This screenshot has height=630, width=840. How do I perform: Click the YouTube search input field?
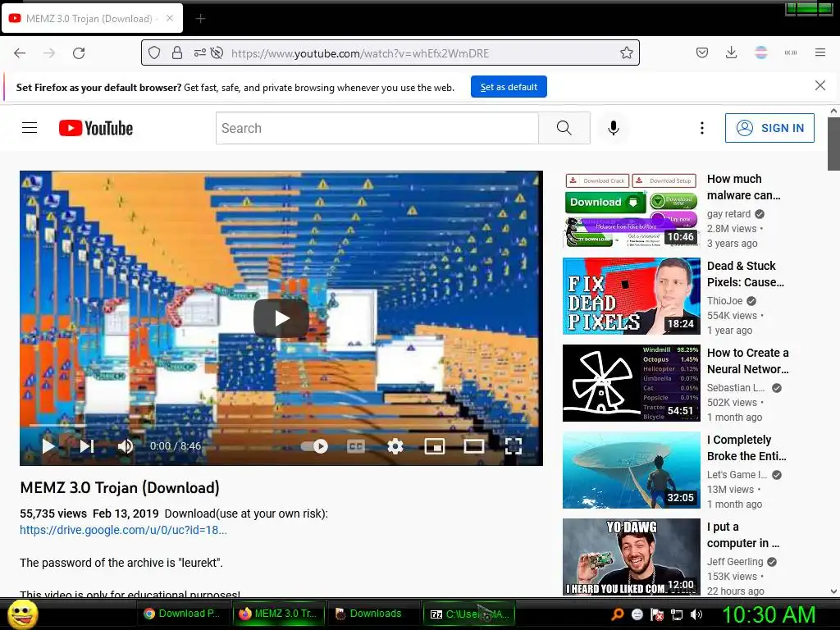(377, 128)
